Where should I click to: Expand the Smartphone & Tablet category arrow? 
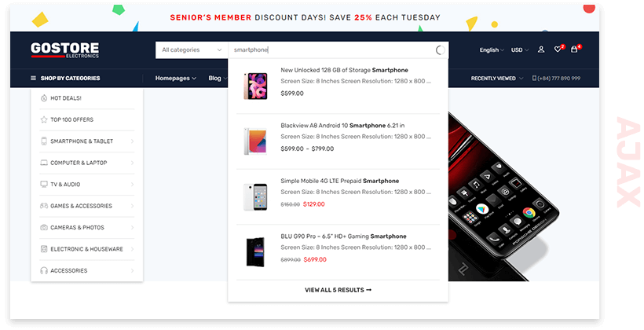132,141
